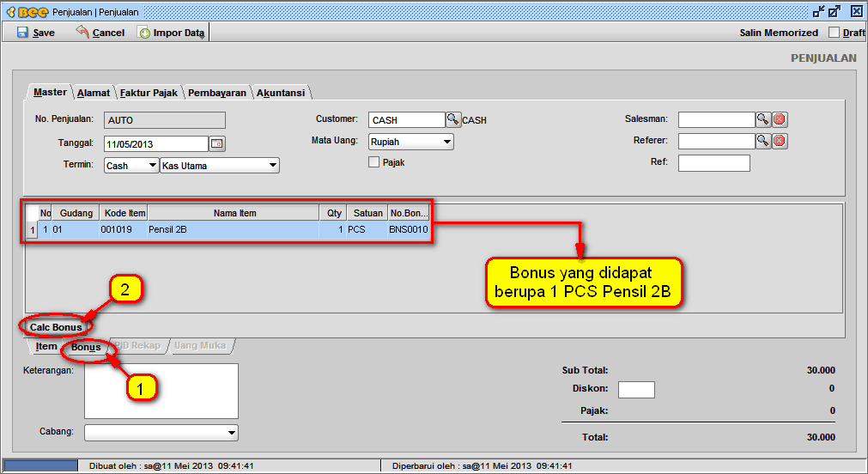Select the Uang Muka tab
868x474 pixels.
pyautogui.click(x=200, y=345)
